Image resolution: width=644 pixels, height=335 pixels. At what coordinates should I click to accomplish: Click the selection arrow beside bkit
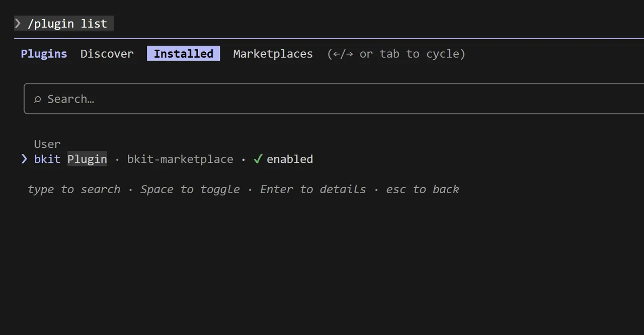point(24,159)
